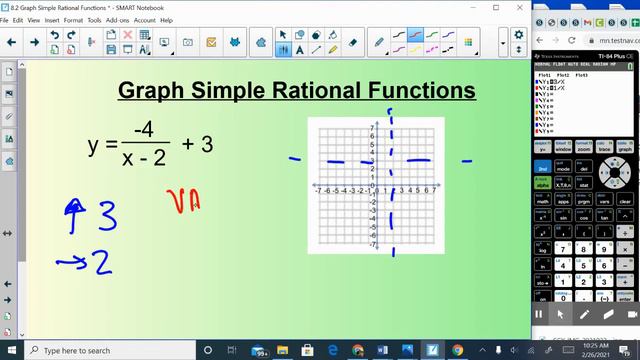
Task: Open the Settings gear in toolbar
Action: [519, 35]
